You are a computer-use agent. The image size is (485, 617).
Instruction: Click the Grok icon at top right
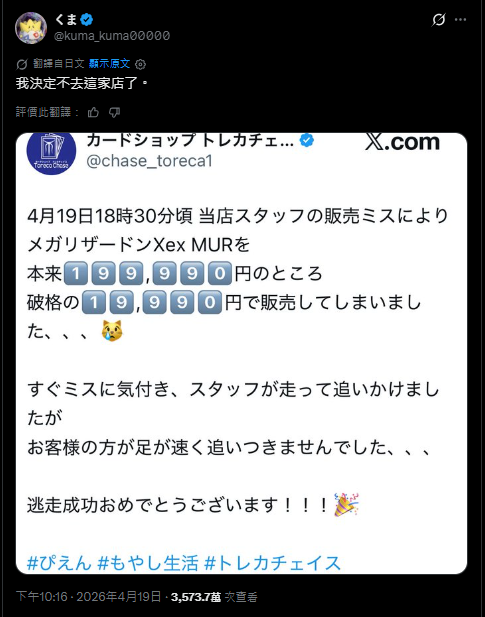(439, 19)
